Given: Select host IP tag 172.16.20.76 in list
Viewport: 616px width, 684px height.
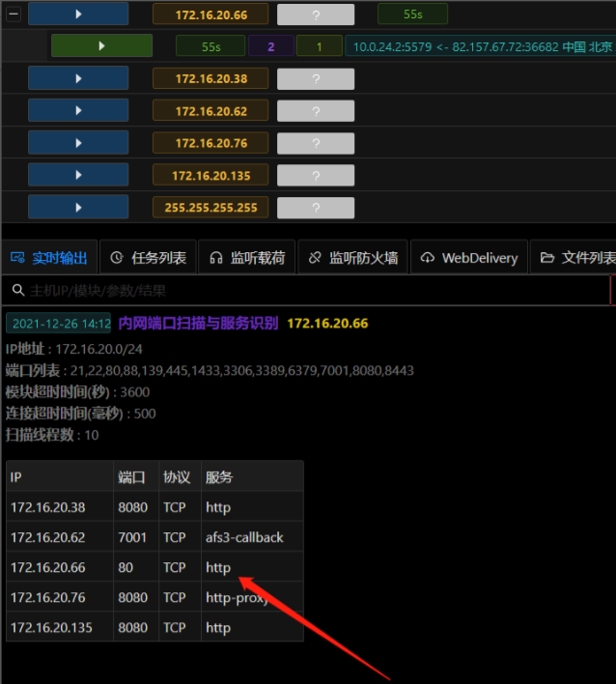Looking at the screenshot, I should (x=211, y=143).
